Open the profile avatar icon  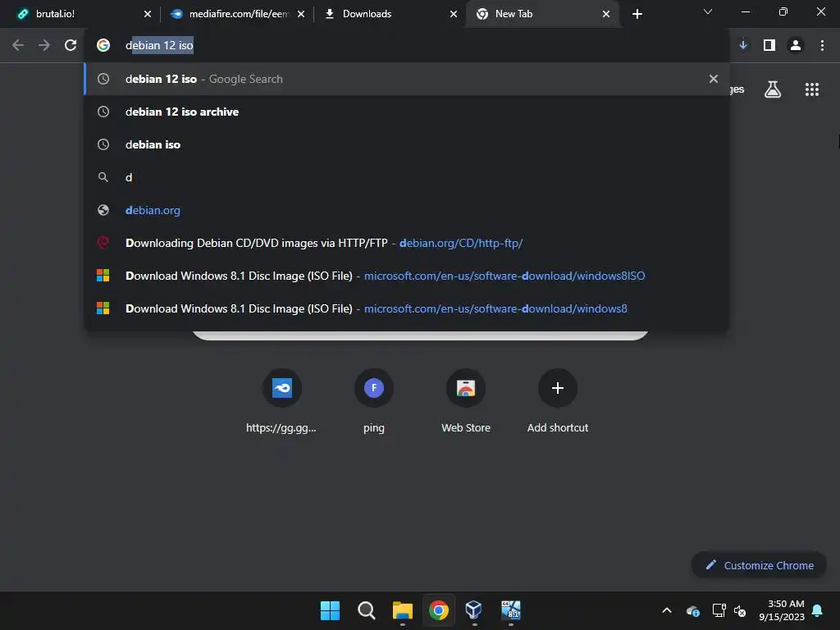(x=796, y=46)
